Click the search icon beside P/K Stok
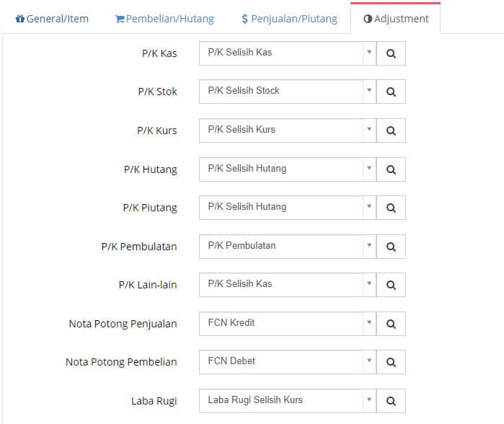The width and height of the screenshot is (504, 424). (391, 92)
